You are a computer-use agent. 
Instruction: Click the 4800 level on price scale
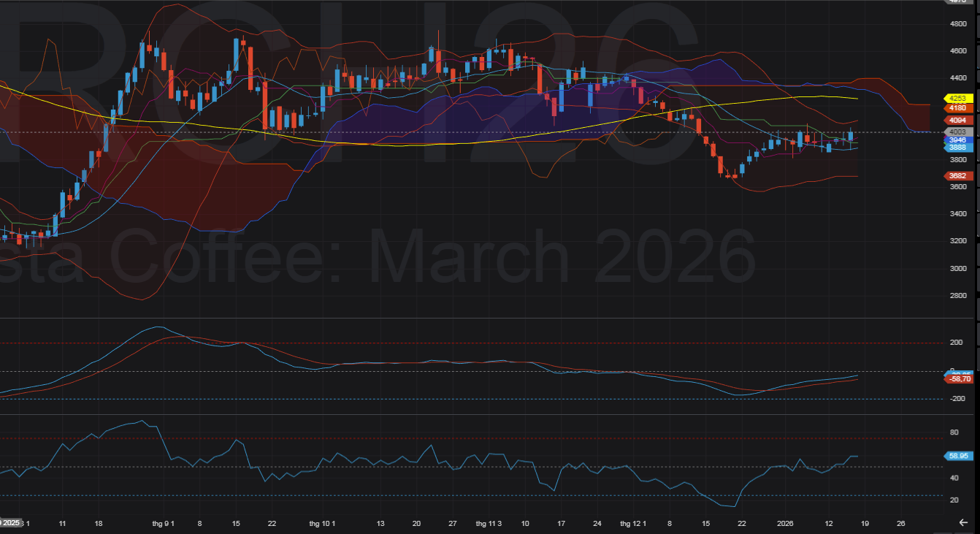point(958,24)
